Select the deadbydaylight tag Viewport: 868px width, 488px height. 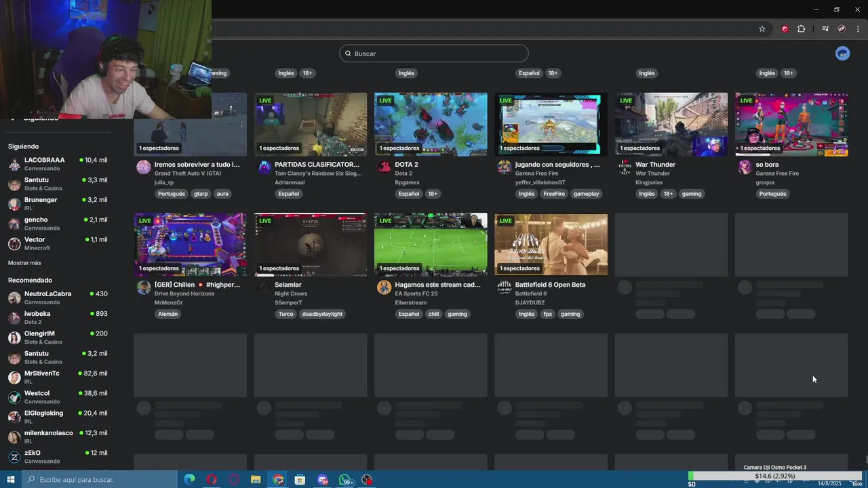(x=322, y=314)
